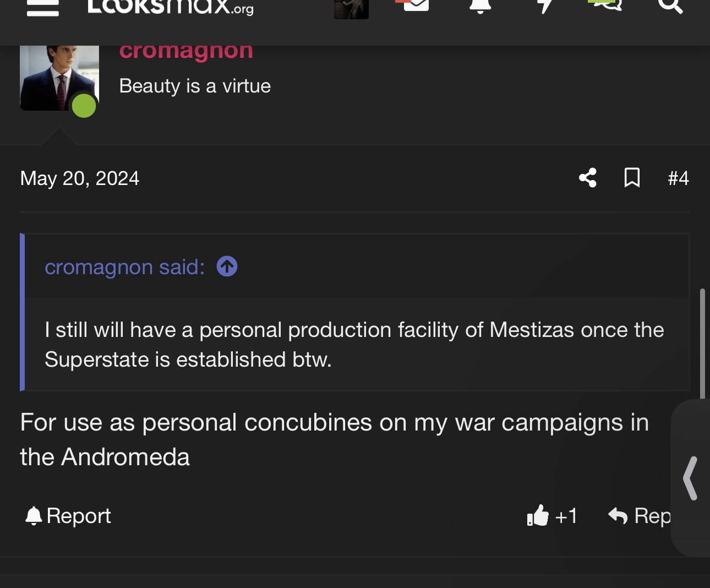Bookmark post #4 with bookmark icon
This screenshot has width=710, height=588.
(x=632, y=178)
